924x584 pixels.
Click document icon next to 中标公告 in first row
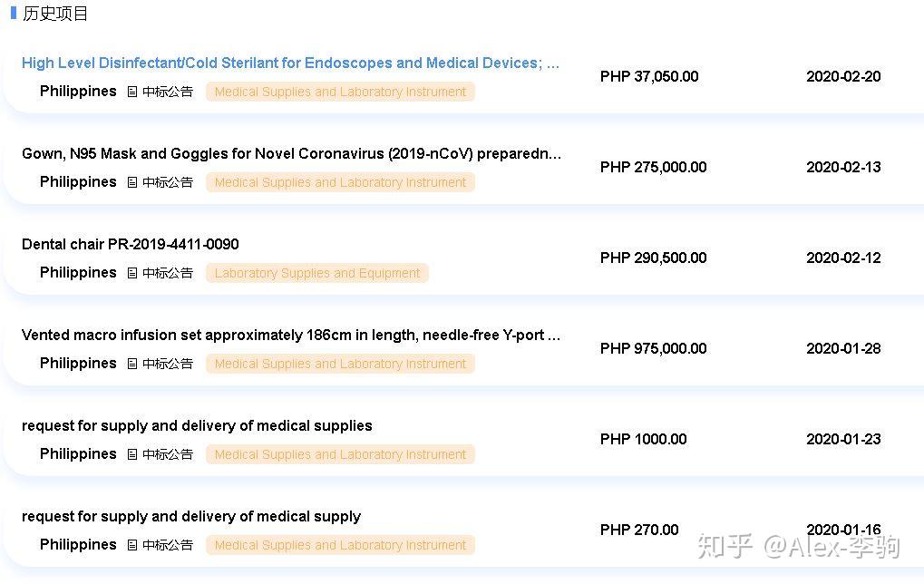pos(132,92)
